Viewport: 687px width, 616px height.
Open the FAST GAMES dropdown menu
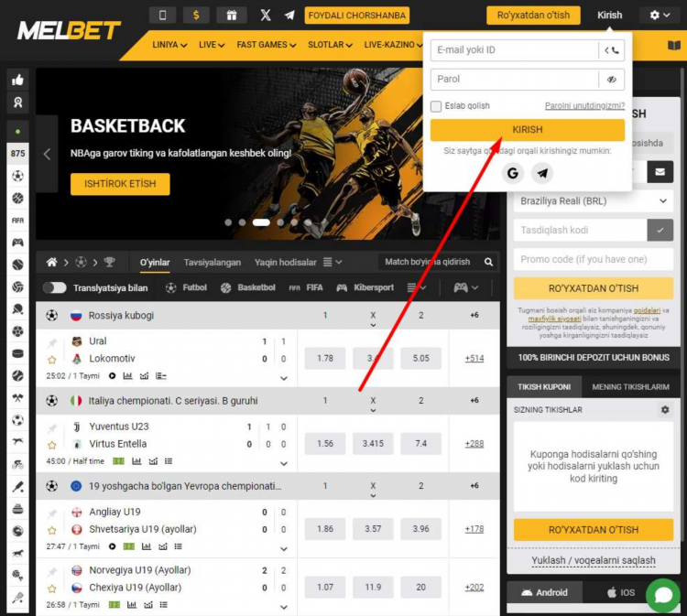[x=267, y=45]
